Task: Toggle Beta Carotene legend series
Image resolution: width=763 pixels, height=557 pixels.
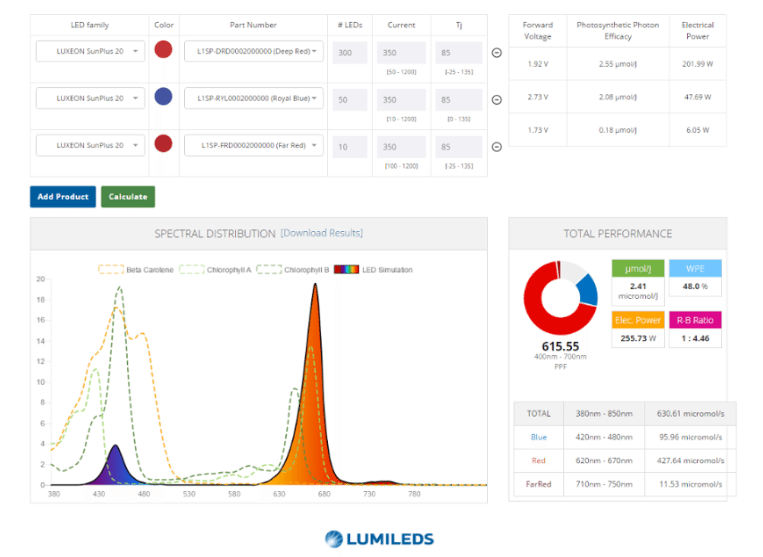Action: click(x=136, y=270)
